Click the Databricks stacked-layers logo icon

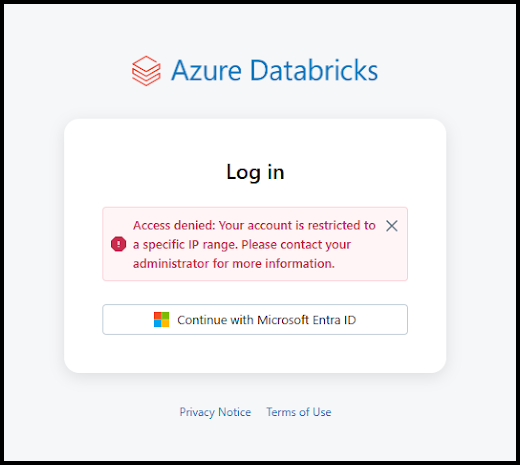click(x=146, y=71)
